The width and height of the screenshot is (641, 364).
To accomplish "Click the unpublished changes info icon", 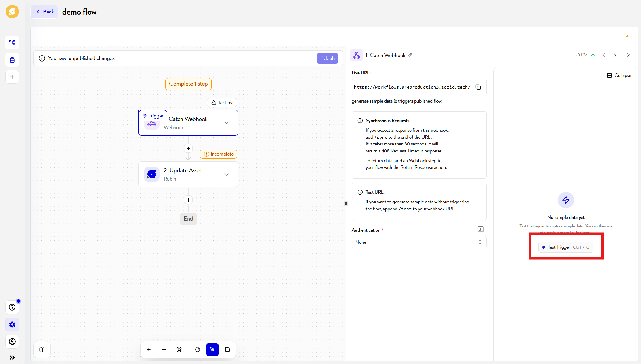I will coord(42,58).
